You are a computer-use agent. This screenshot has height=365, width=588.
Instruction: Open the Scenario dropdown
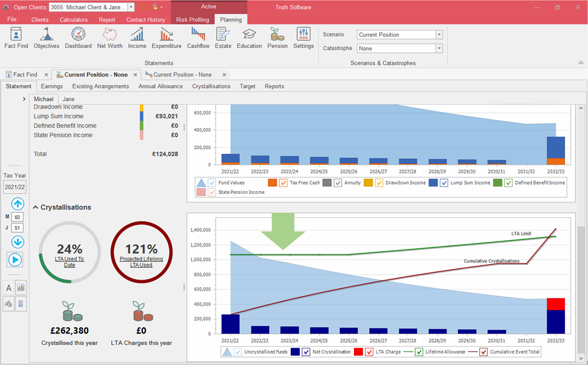[439, 34]
